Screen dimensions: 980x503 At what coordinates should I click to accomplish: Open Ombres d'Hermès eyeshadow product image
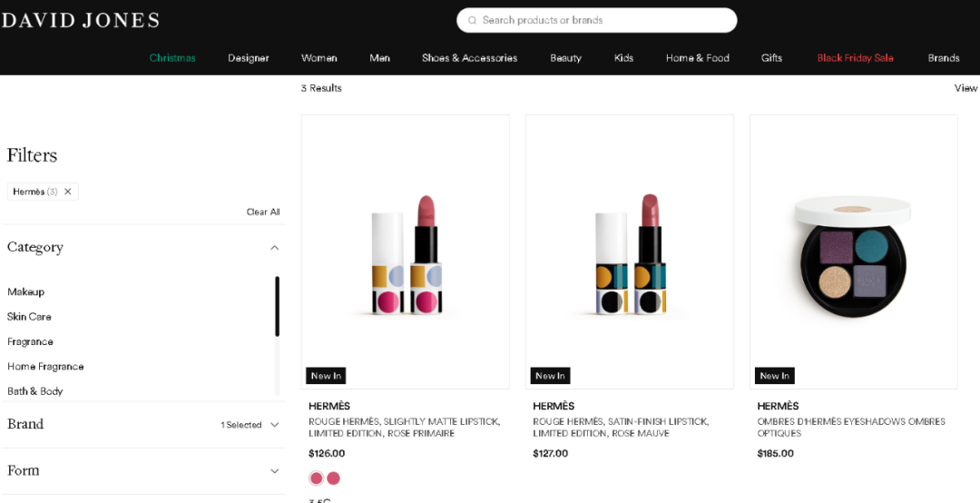coord(853,251)
